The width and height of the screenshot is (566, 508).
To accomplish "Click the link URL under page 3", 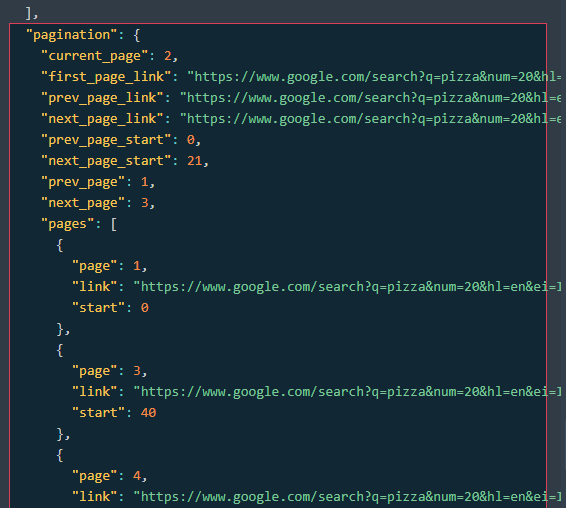I will [x=347, y=392].
